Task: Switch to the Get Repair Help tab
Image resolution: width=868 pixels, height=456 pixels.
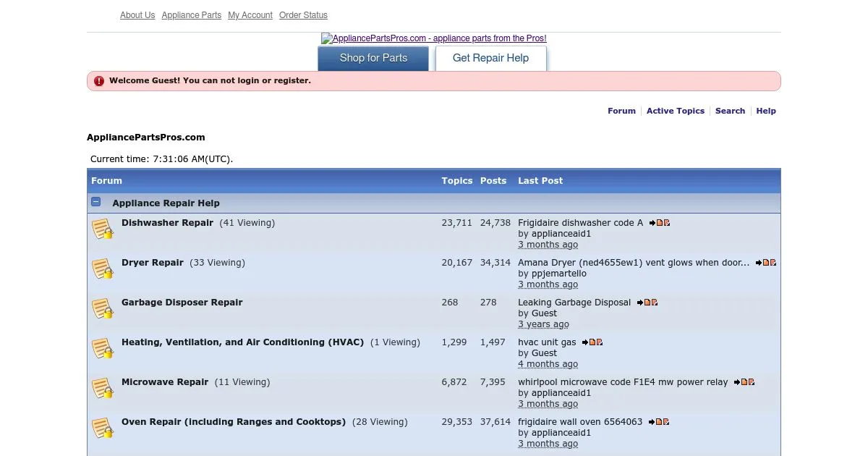Action: (x=490, y=58)
